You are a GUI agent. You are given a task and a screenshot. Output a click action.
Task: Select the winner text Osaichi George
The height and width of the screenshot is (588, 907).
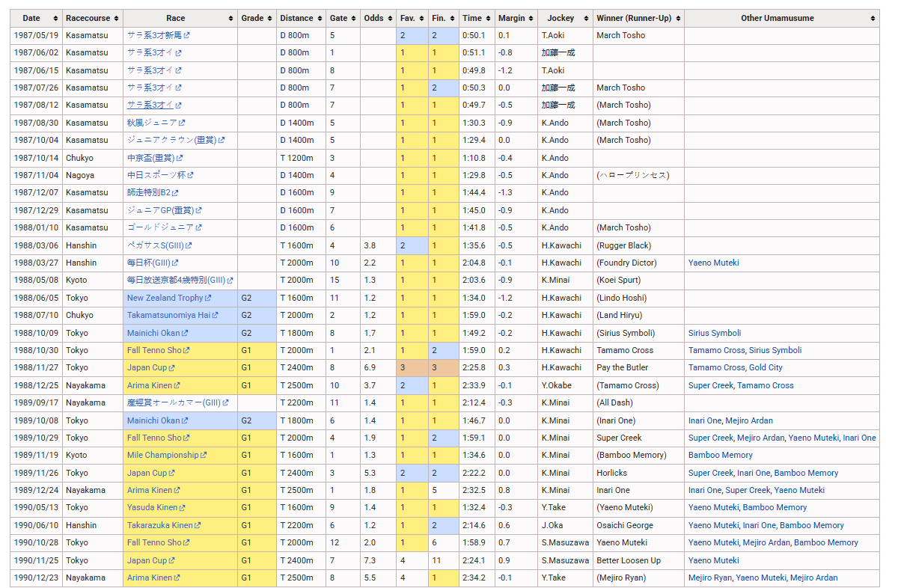(x=625, y=525)
